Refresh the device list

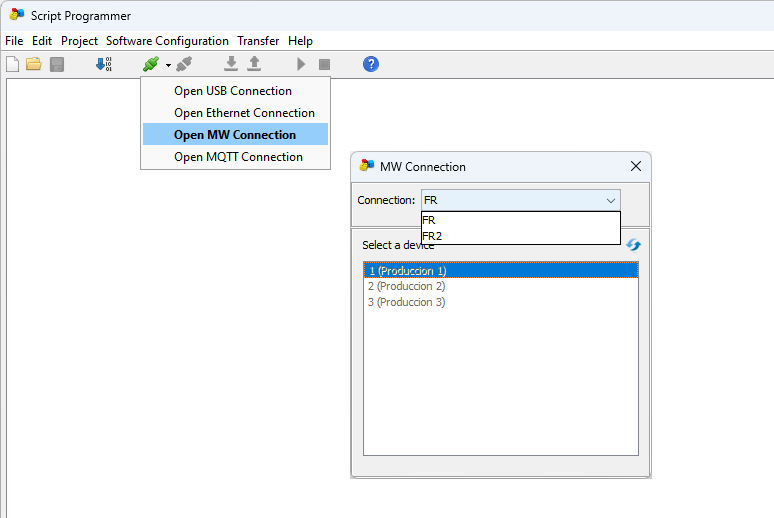coord(633,245)
